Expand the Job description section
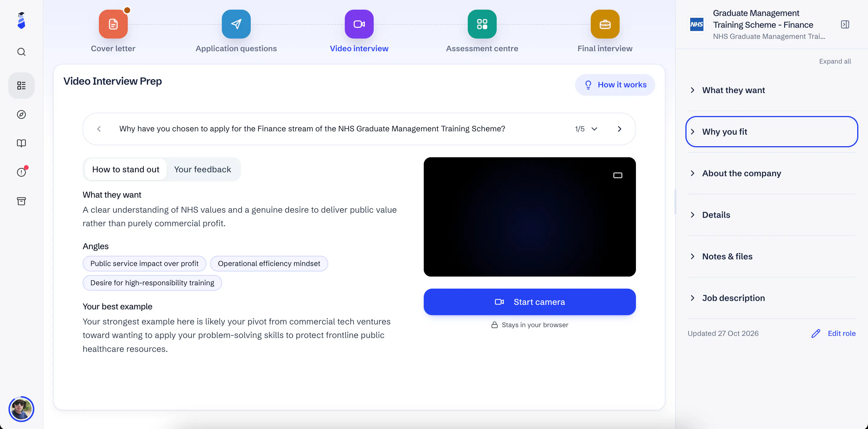 pyautogui.click(x=772, y=298)
